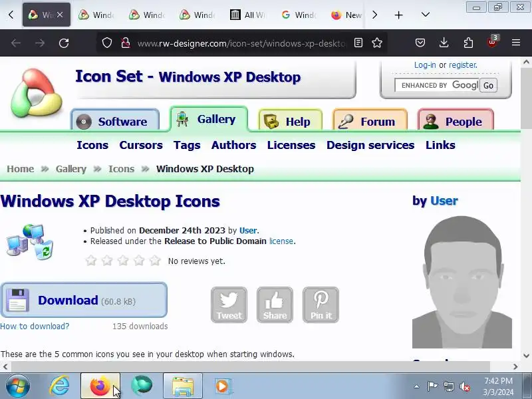Viewport: 532px width, 399px height.
Task: Click the Firefox taskbar icon
Action: pyautogui.click(x=100, y=386)
